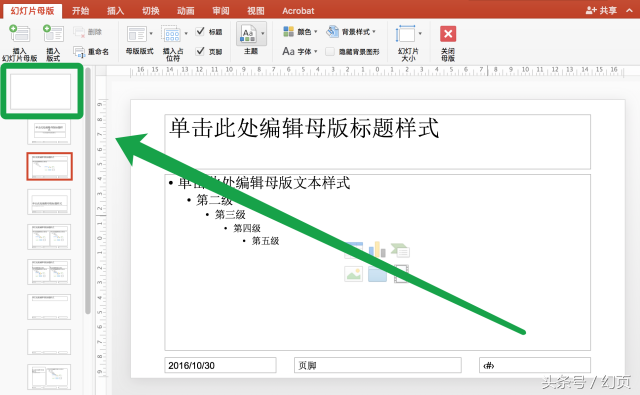Click the Share (共享) button

coord(601,10)
